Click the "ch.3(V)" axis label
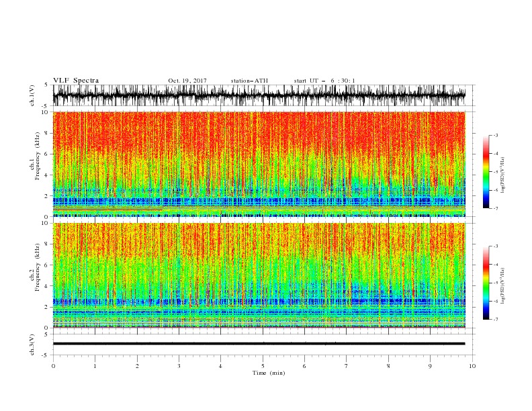Screen dimensions: 532x411 coord(32,345)
